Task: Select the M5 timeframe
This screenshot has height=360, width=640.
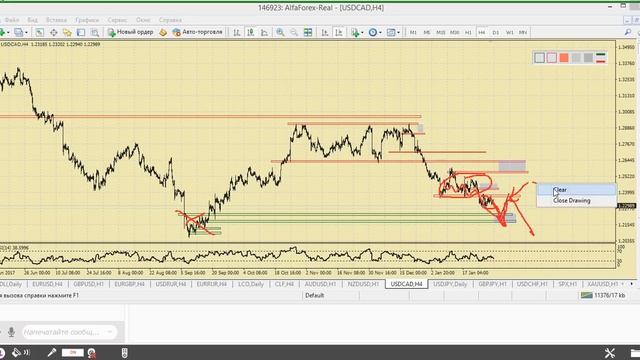Action: pyautogui.click(x=427, y=32)
